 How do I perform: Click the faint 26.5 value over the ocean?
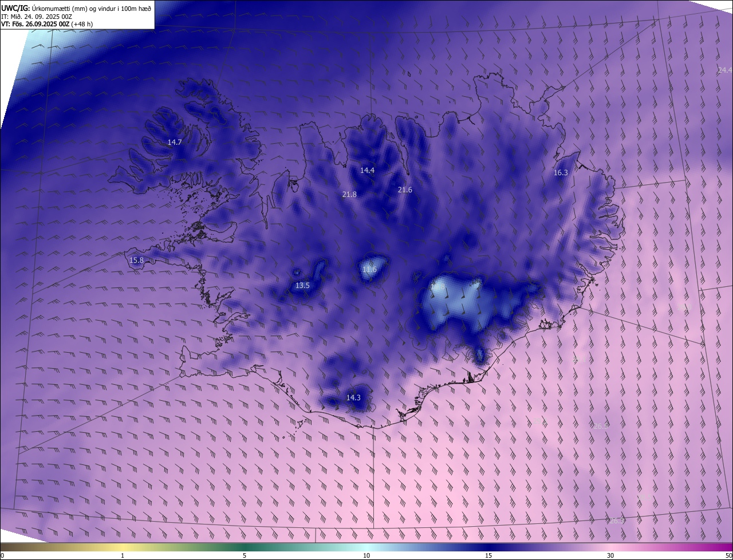point(601,427)
